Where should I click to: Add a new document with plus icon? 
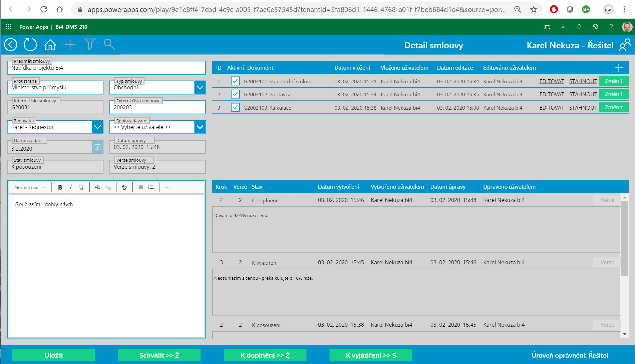pos(618,68)
